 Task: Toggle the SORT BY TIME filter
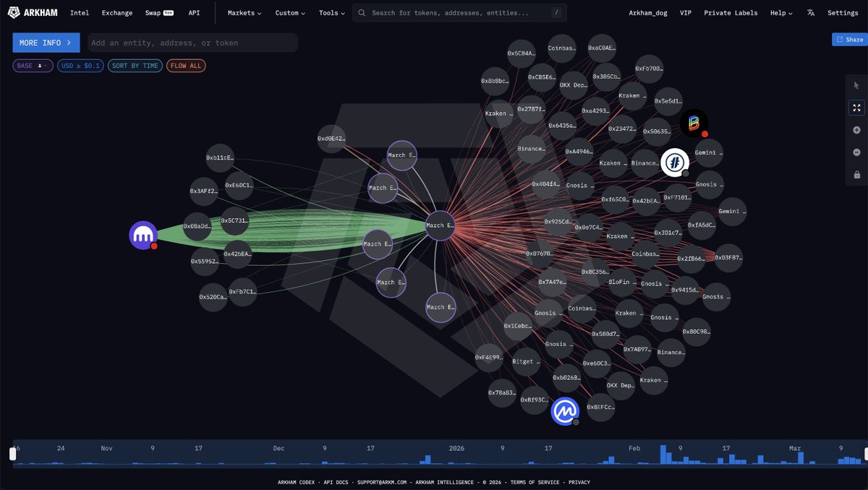pyautogui.click(x=135, y=66)
